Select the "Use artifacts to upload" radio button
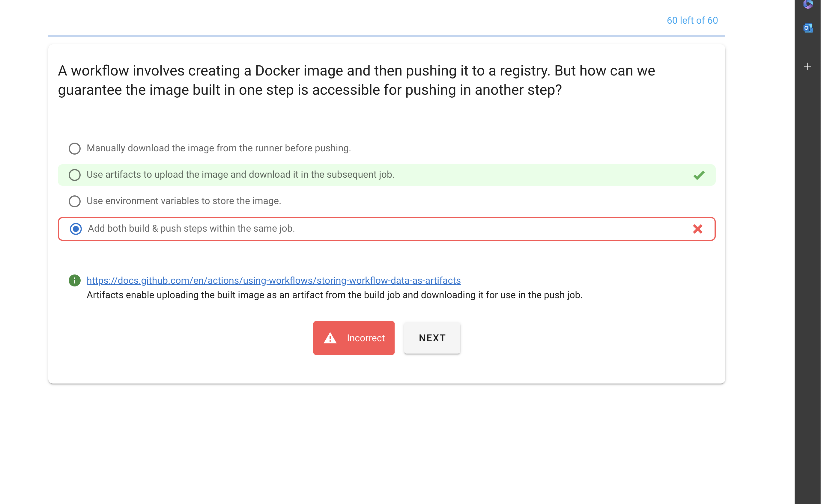The image size is (821, 504). [74, 175]
